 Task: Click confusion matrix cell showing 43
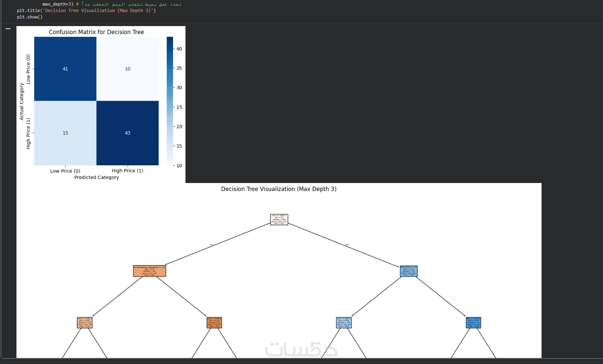(x=128, y=133)
